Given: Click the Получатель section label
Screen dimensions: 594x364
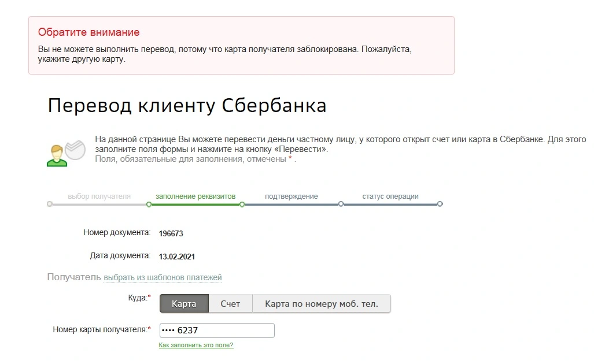Looking at the screenshot, I should [x=74, y=277].
